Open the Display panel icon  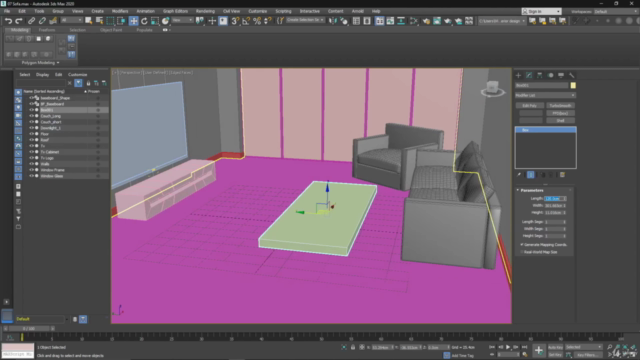[x=561, y=75]
